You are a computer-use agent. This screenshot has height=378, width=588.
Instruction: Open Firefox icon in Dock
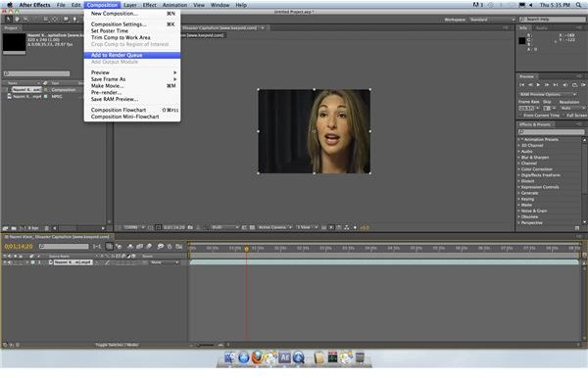pos(257,357)
